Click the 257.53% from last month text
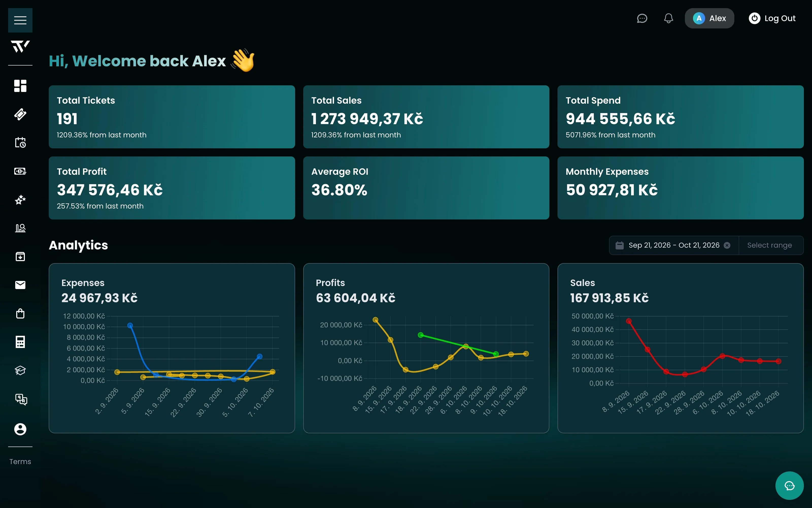812x508 pixels. click(x=100, y=206)
